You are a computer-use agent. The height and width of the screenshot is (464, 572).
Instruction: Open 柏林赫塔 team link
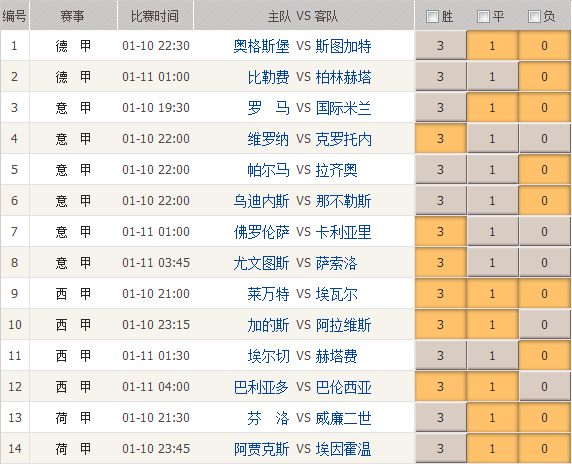343,77
